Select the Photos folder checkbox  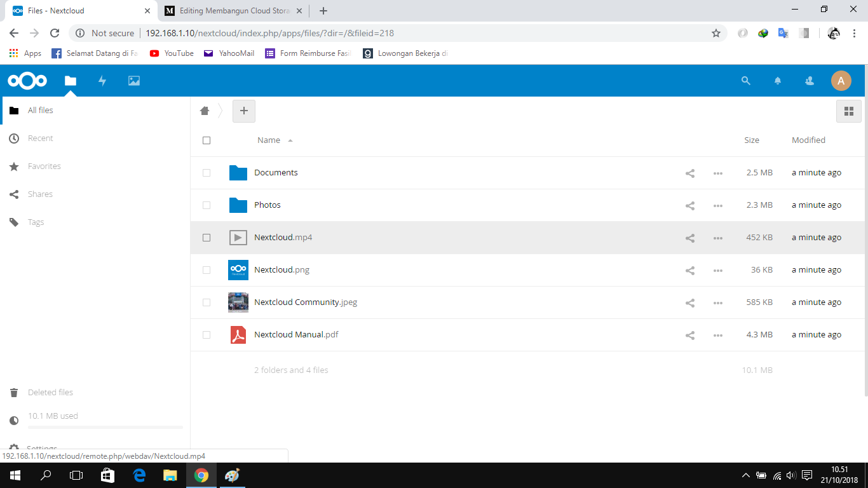pyautogui.click(x=207, y=205)
